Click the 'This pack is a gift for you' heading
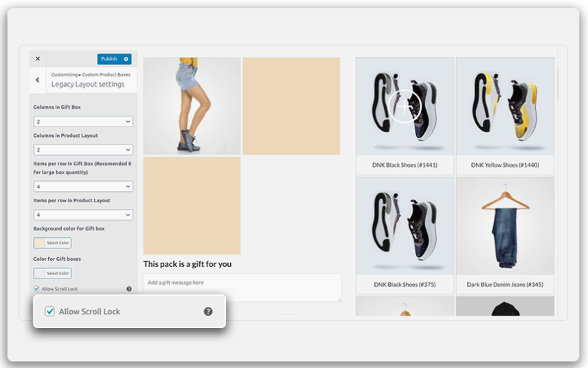The image size is (588, 368). click(188, 264)
